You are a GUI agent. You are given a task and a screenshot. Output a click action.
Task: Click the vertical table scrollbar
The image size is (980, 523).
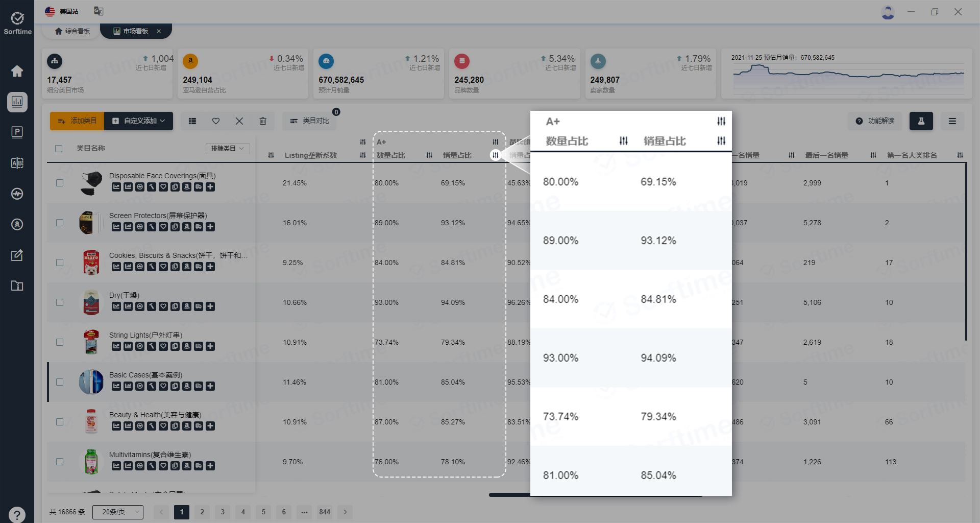tap(966, 252)
